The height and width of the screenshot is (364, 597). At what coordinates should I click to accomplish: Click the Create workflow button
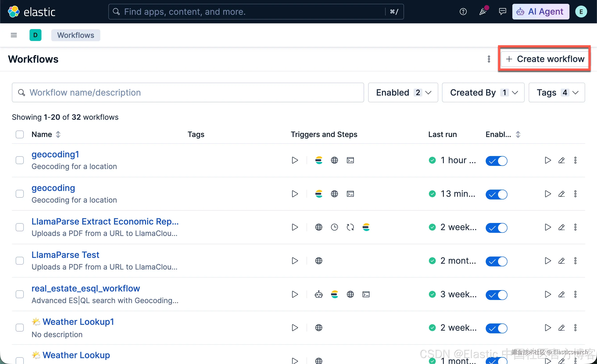click(x=545, y=59)
